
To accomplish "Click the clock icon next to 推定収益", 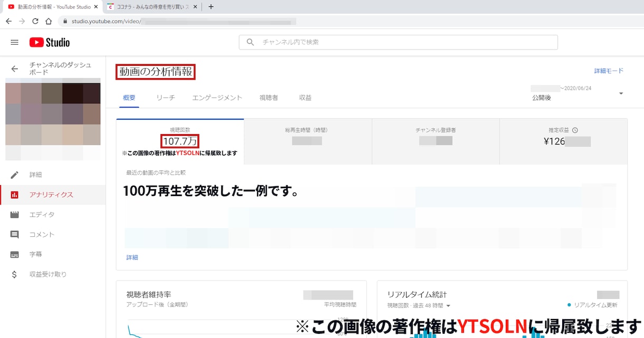I will (575, 130).
